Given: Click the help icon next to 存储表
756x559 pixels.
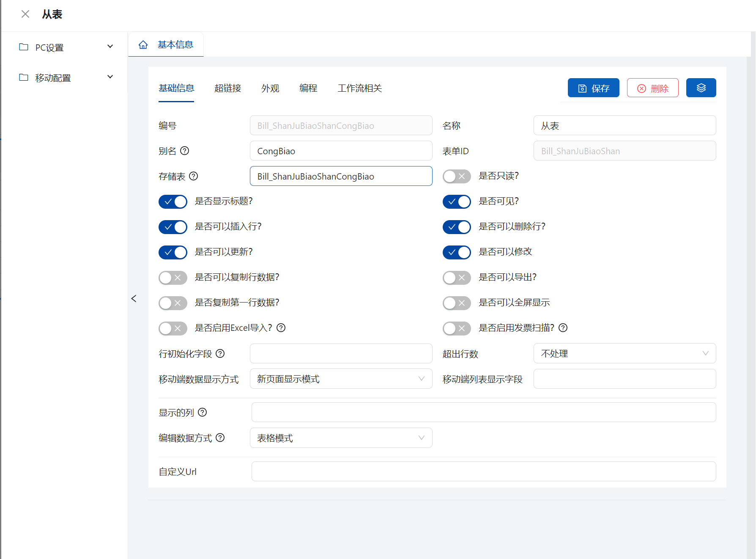Looking at the screenshot, I should (x=194, y=176).
